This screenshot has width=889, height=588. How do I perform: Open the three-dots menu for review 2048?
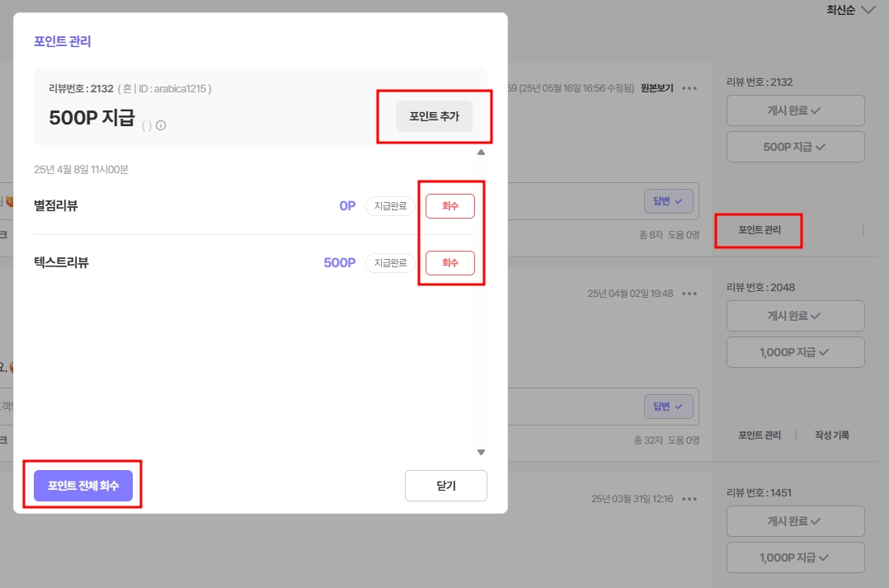(x=689, y=294)
